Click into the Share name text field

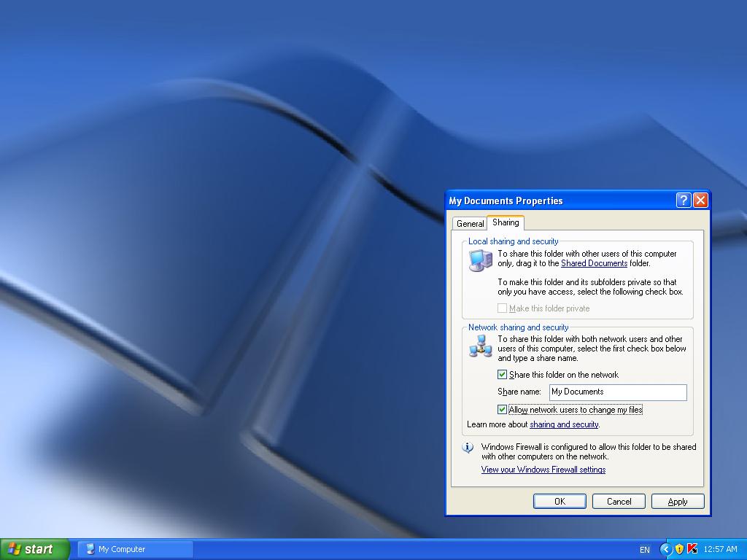click(617, 392)
